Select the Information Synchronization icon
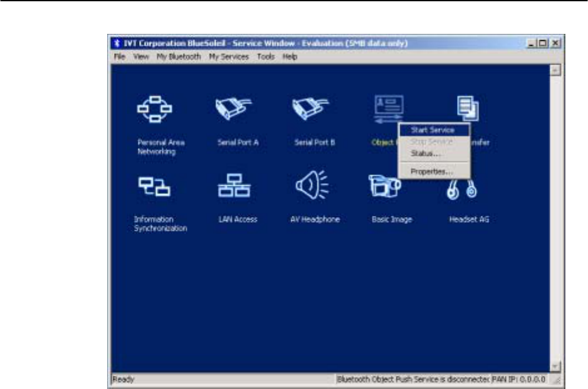 pyautogui.click(x=154, y=186)
